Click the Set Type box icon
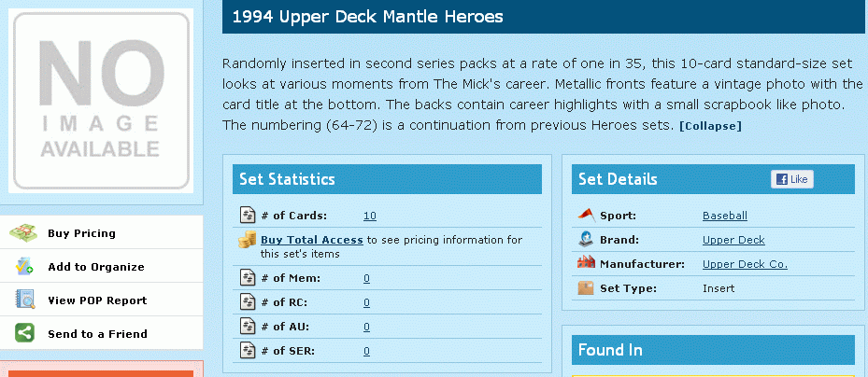The image size is (868, 377). (x=586, y=288)
